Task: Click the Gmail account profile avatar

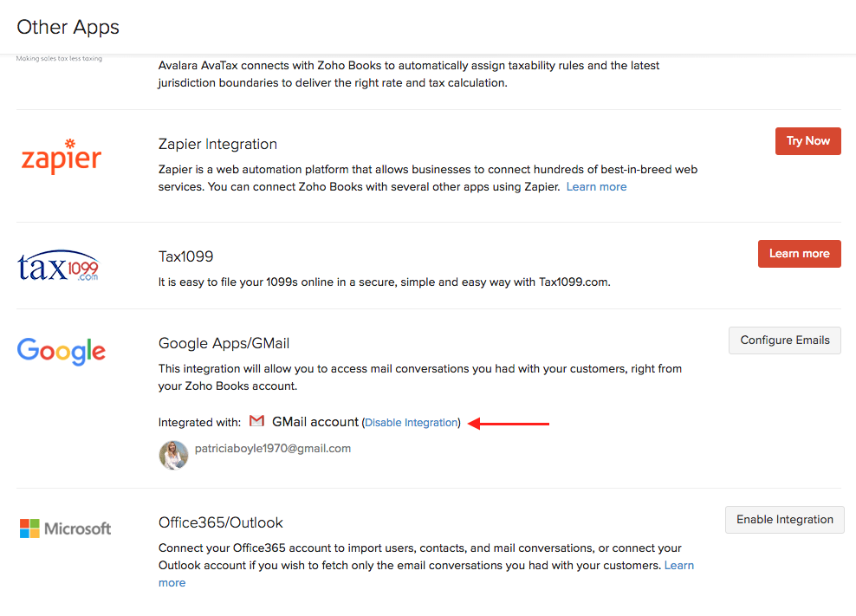Action: pyautogui.click(x=173, y=454)
